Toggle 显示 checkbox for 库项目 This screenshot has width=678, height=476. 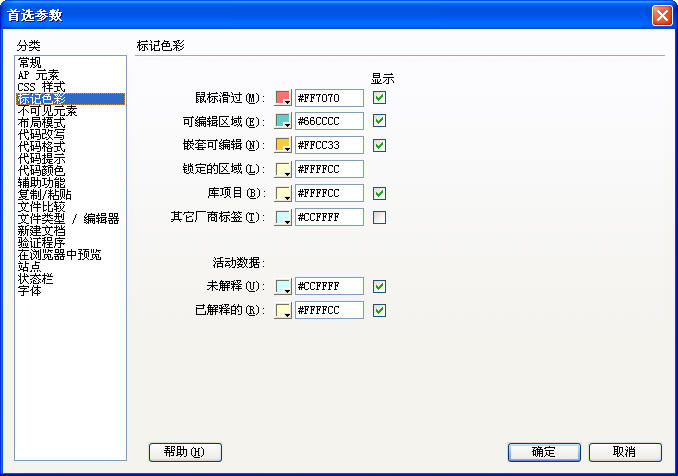[x=380, y=193]
